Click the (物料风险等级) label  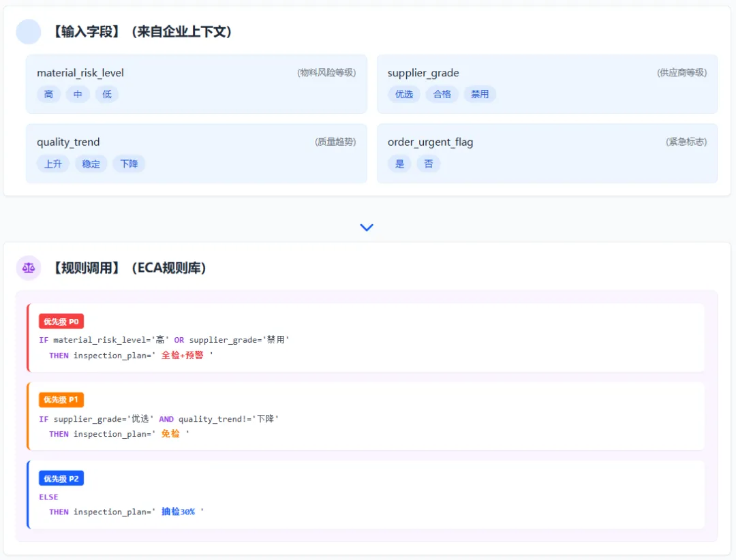[x=326, y=72]
